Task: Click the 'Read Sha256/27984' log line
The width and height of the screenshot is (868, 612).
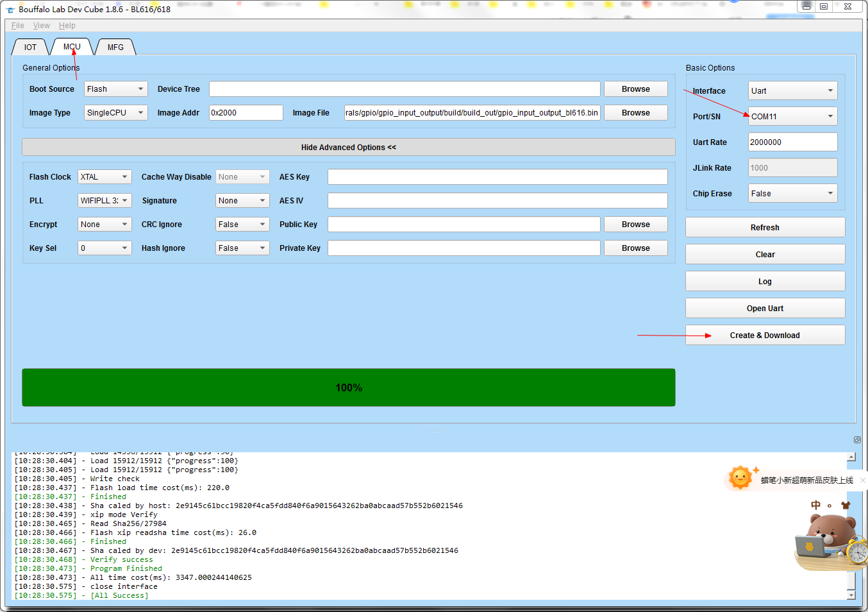Action: pos(90,524)
